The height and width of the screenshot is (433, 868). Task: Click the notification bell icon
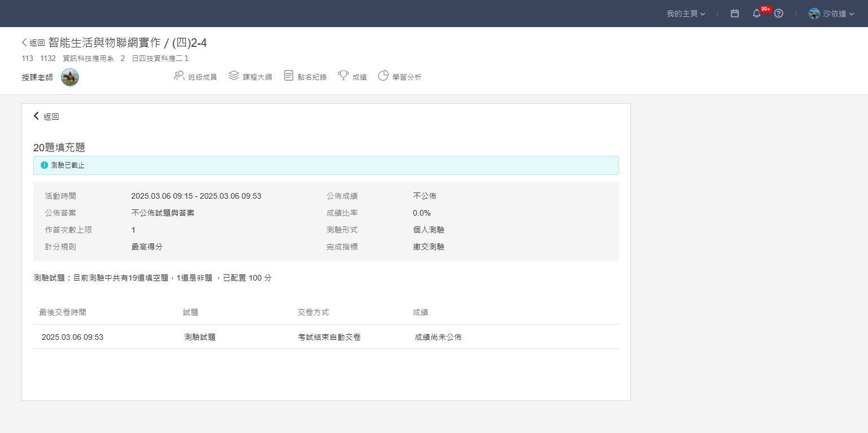coord(757,14)
